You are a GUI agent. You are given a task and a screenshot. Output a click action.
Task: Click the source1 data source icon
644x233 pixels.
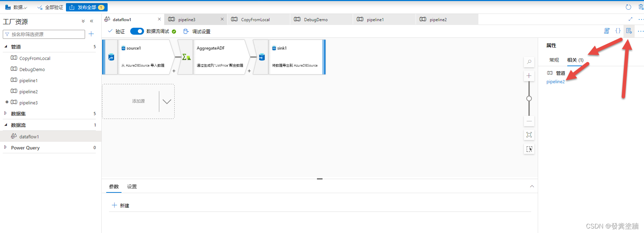111,57
